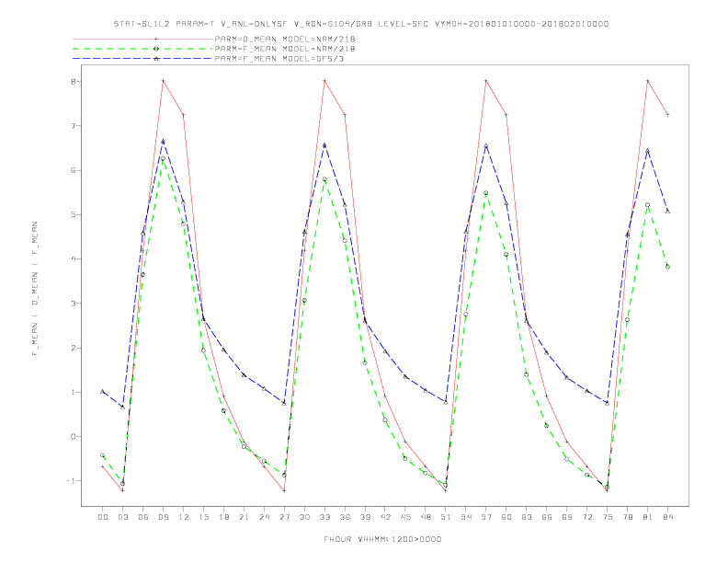
Task: Click x-axis forecast hour label 06
Action: click(143, 517)
